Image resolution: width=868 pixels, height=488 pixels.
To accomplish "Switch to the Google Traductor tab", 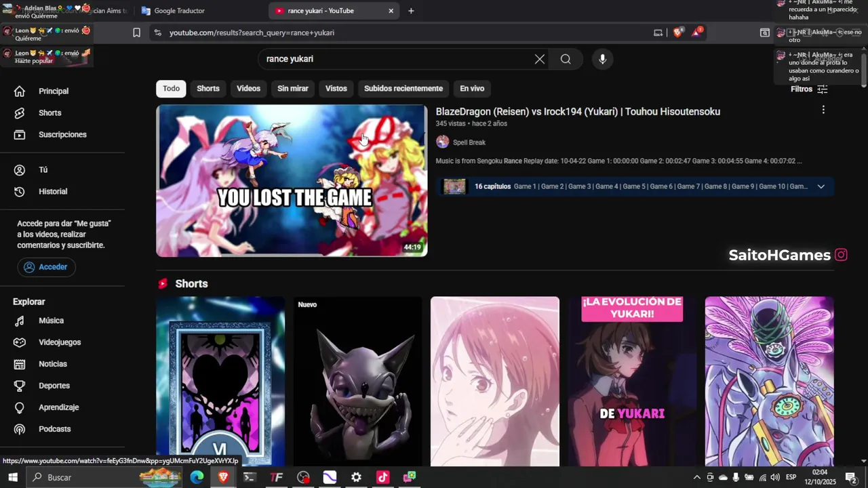I will (200, 11).
